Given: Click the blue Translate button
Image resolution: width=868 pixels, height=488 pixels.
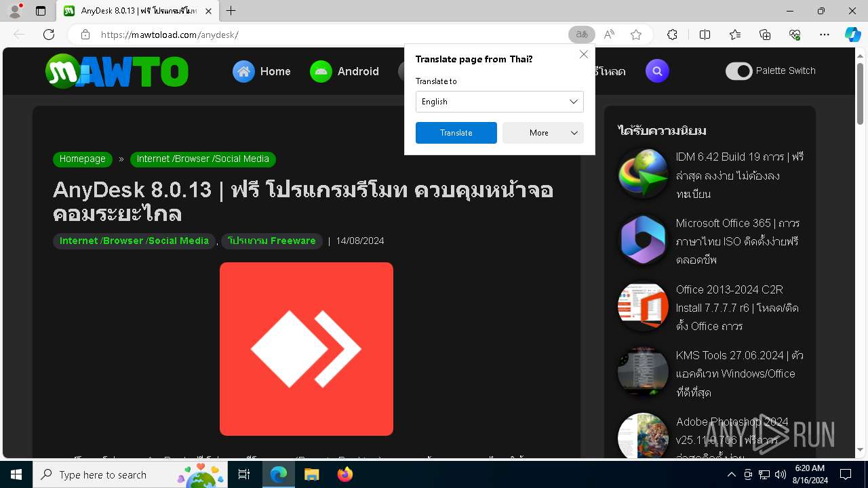Looking at the screenshot, I should [x=456, y=133].
